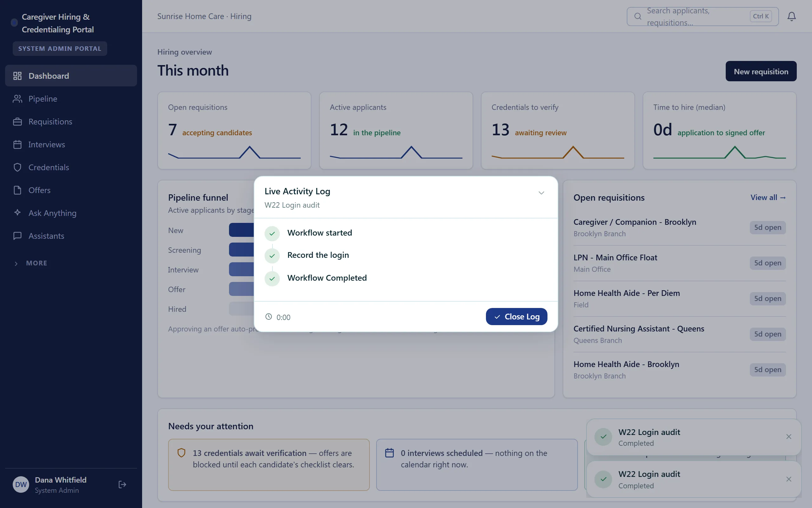812x508 pixels.
Task: Click the sign-out icon beside Dana Whitfield
Action: [122, 485]
